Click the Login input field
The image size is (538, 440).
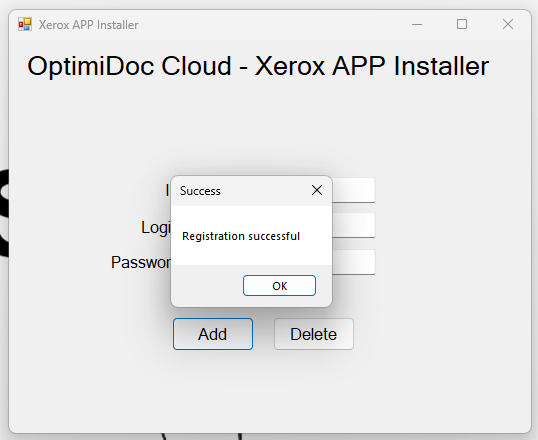click(x=354, y=225)
